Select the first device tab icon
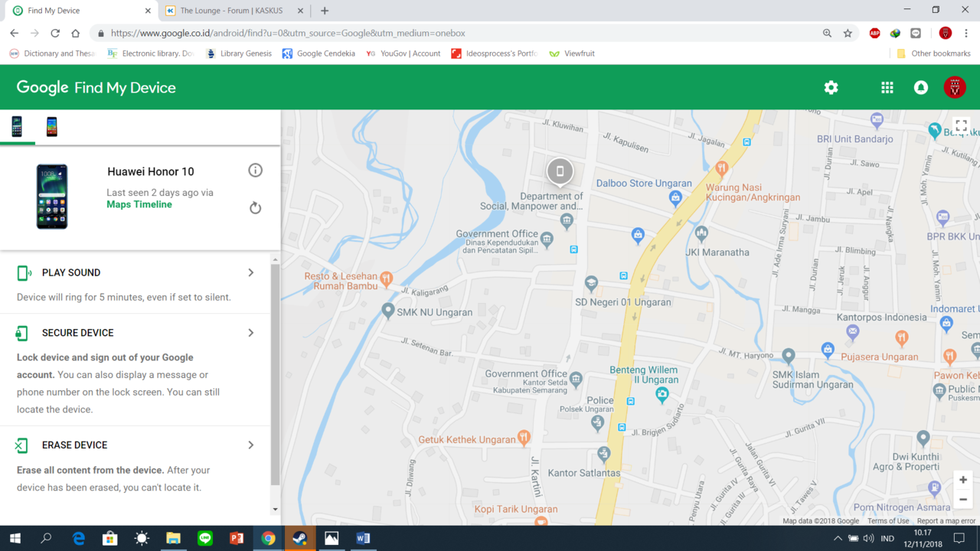Image resolution: width=980 pixels, height=551 pixels. [17, 126]
